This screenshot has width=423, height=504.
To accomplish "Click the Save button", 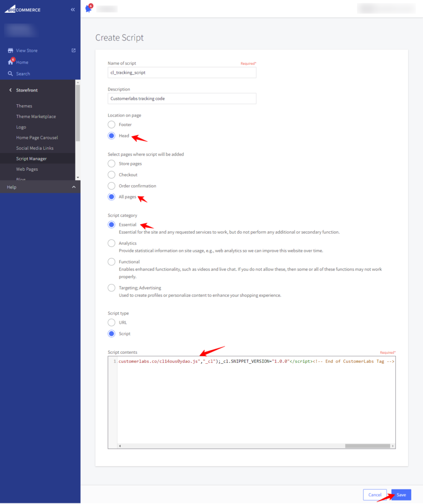I will 401,495.
